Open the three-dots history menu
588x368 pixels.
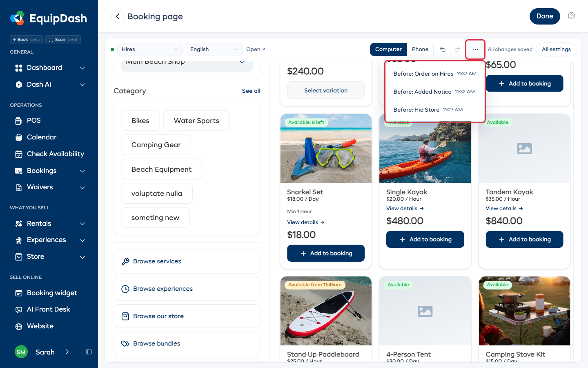[x=475, y=49]
